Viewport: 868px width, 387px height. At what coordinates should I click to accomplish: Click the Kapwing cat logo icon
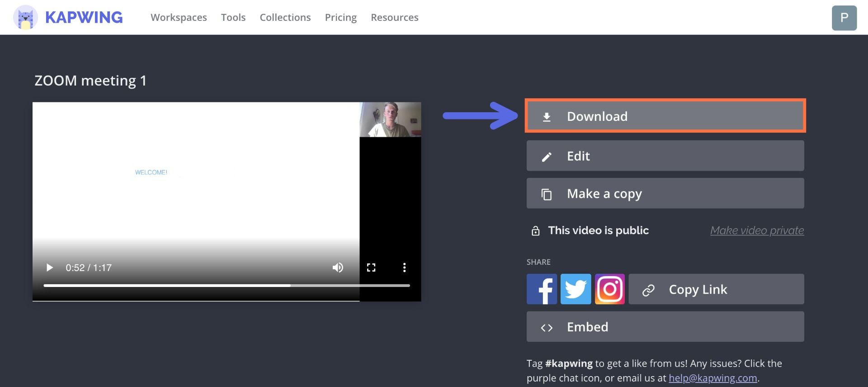(x=25, y=18)
